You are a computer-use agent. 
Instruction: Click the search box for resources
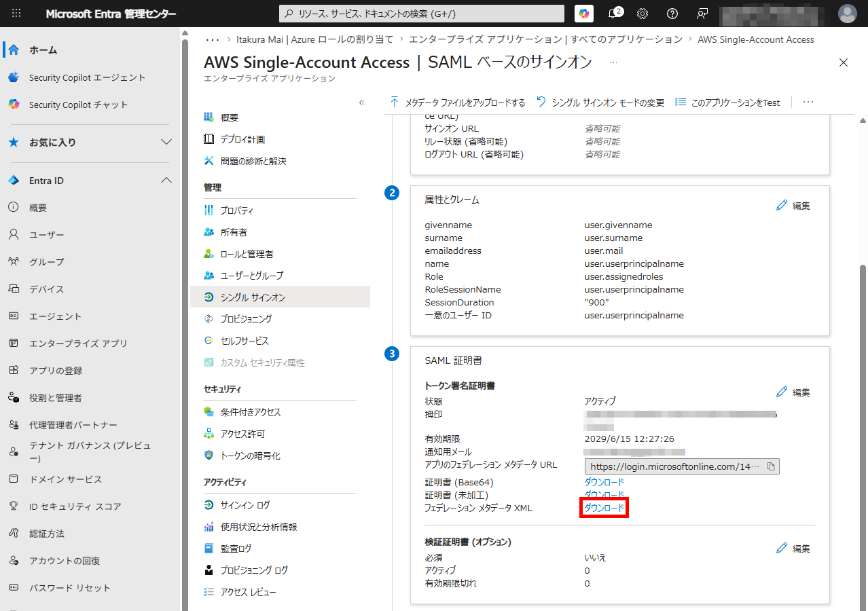click(x=422, y=14)
